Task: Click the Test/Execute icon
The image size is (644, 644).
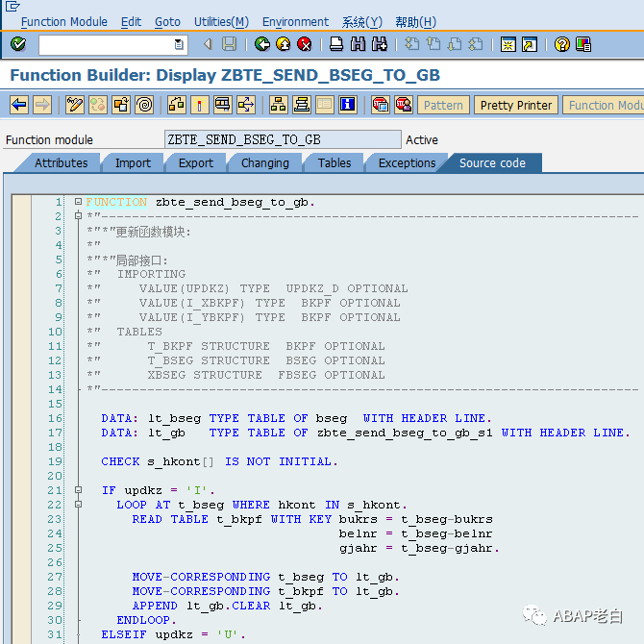Action: (200, 105)
